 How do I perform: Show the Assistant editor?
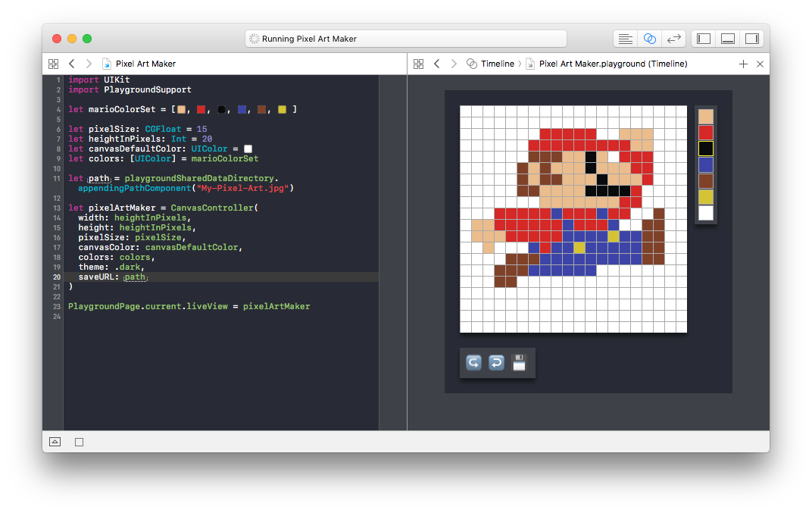click(649, 39)
